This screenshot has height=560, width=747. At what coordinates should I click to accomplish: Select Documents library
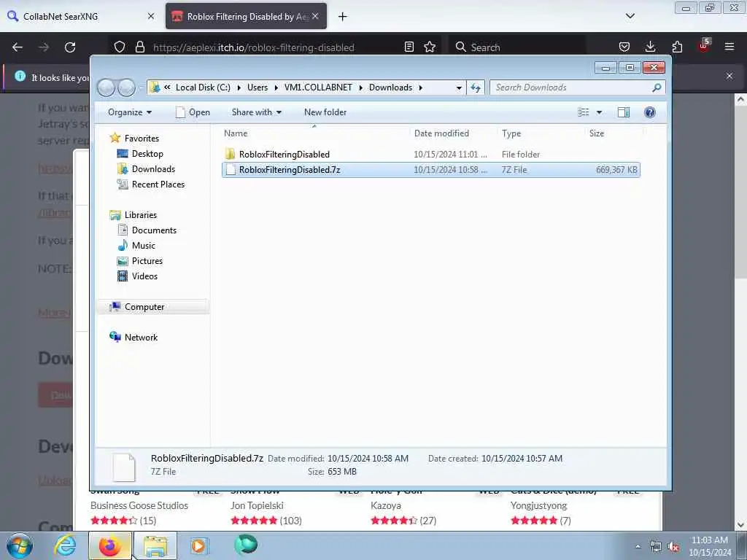tap(153, 230)
